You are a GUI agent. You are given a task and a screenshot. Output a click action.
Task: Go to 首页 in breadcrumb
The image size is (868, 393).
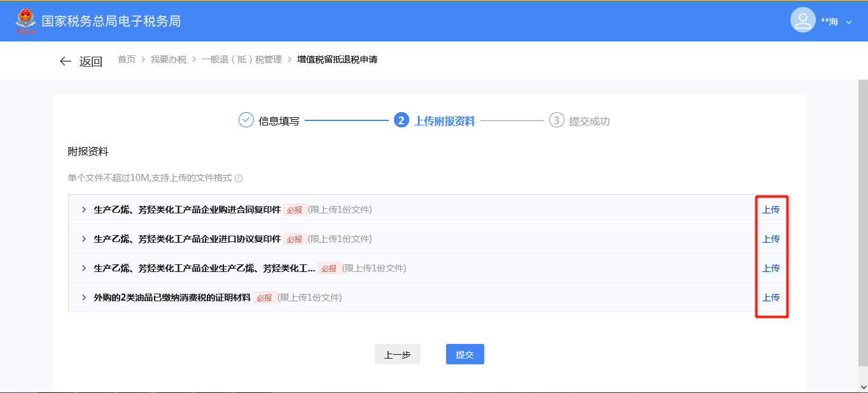coord(127,60)
